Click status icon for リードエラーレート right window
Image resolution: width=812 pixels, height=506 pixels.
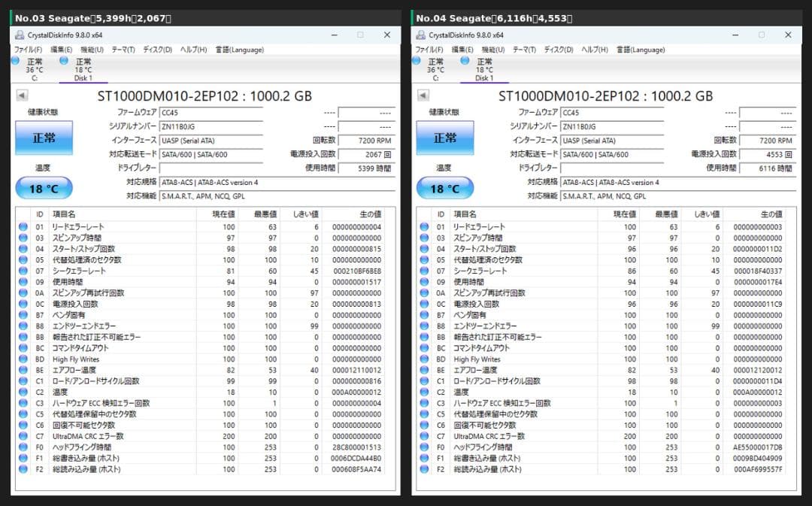click(x=424, y=227)
